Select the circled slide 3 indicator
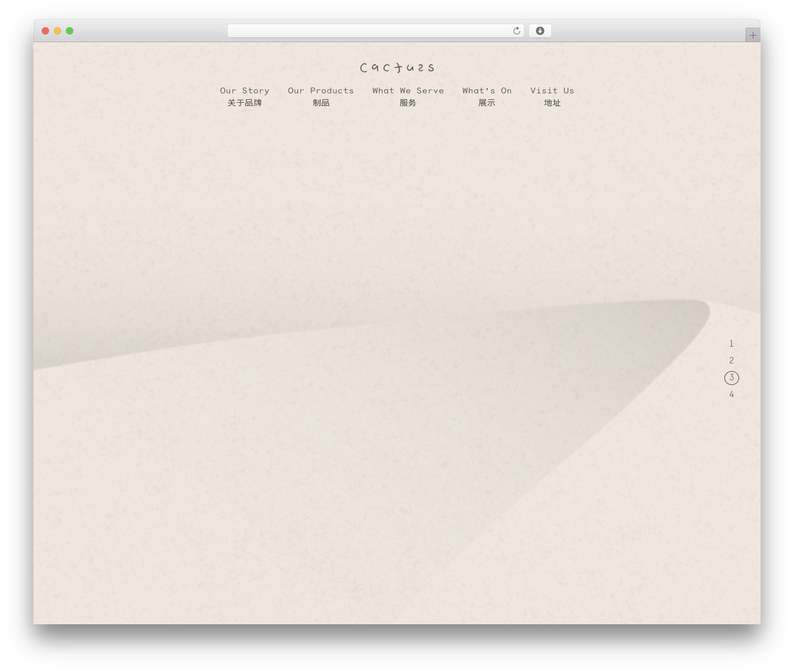 point(731,378)
